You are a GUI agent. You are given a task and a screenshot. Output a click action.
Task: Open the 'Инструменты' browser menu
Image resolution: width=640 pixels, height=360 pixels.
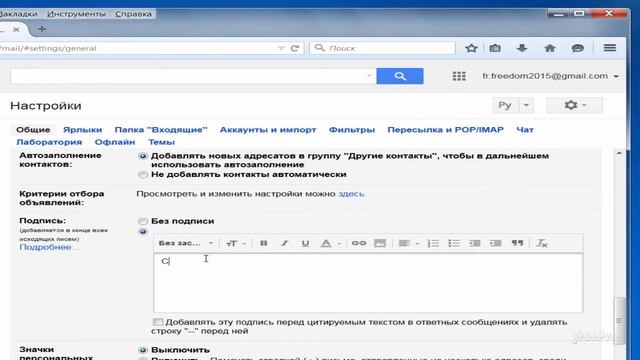(76, 14)
